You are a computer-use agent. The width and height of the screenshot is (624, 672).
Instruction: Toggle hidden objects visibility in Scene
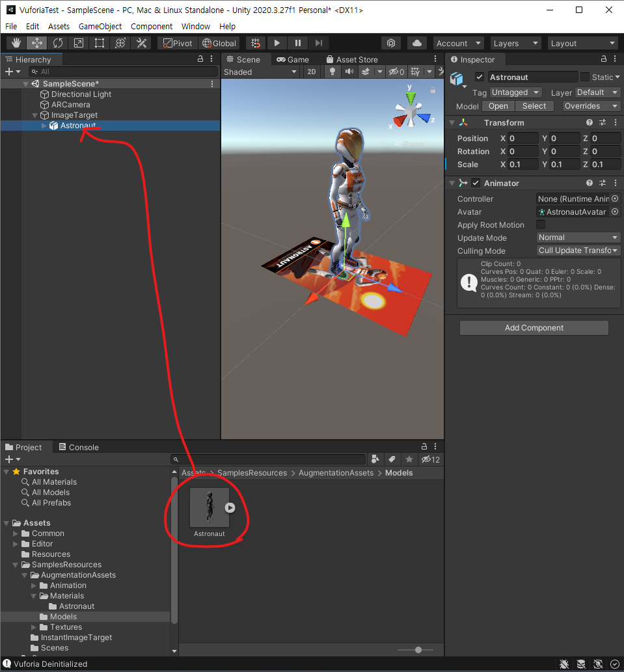(396, 72)
